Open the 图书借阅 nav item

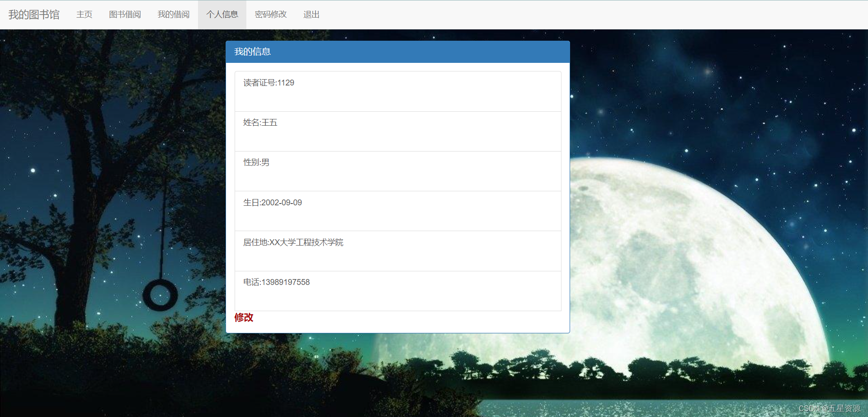[x=125, y=14]
